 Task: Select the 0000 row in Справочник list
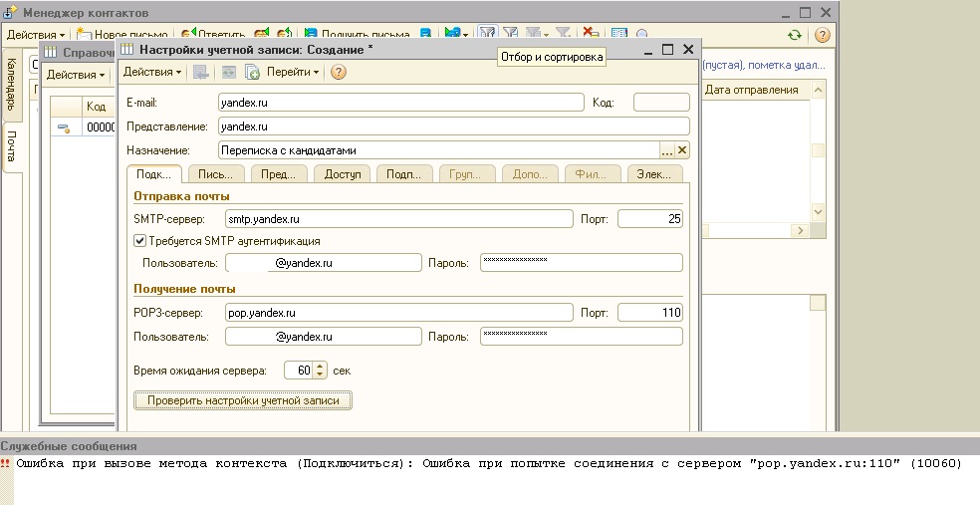point(84,127)
